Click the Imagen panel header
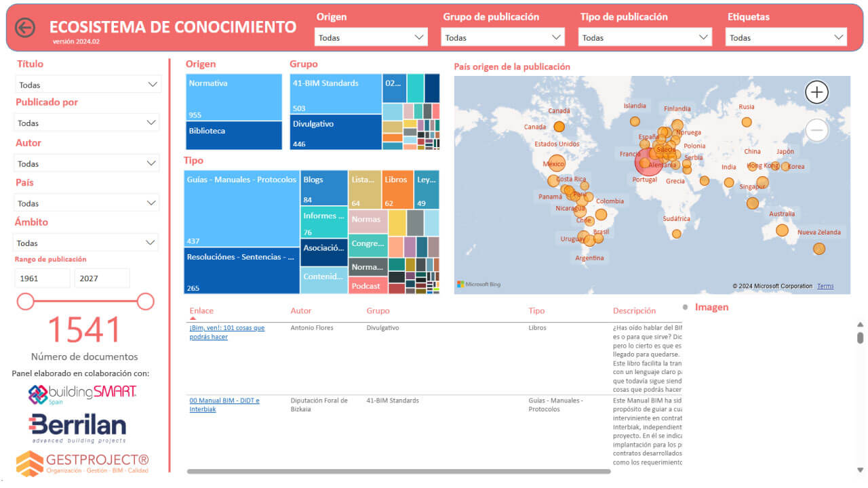This screenshot has width=868, height=488. (711, 307)
